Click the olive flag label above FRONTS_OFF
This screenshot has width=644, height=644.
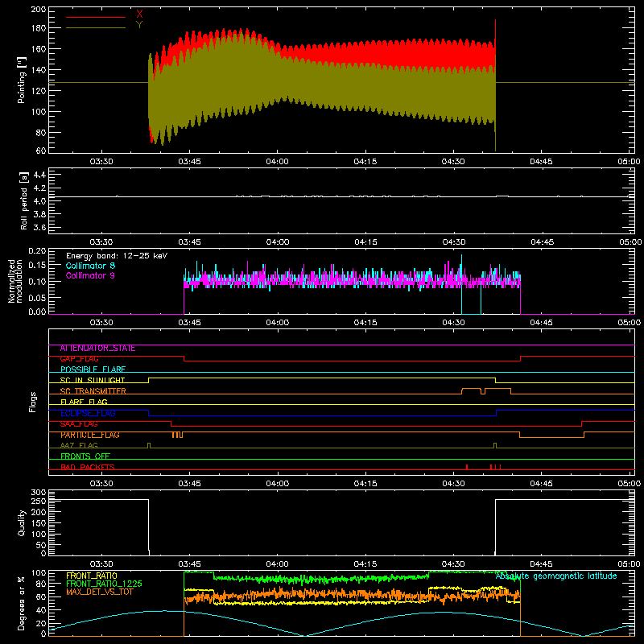pyautogui.click(x=79, y=445)
